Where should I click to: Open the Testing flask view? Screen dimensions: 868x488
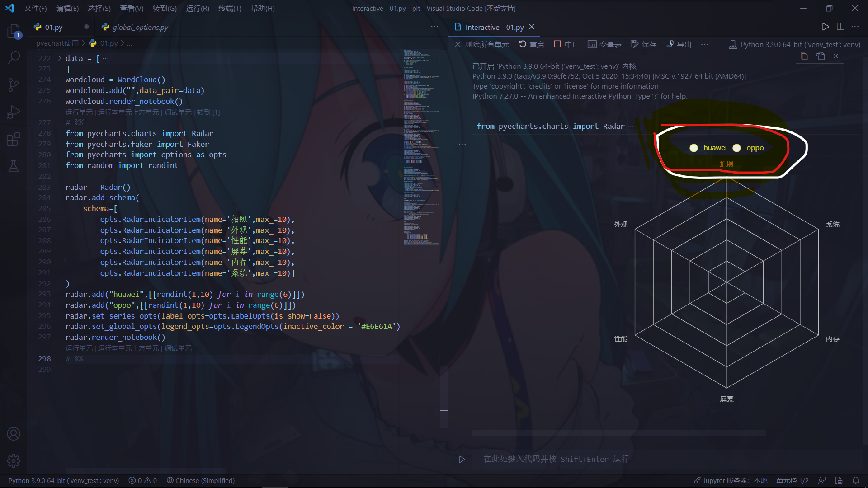coord(14,166)
